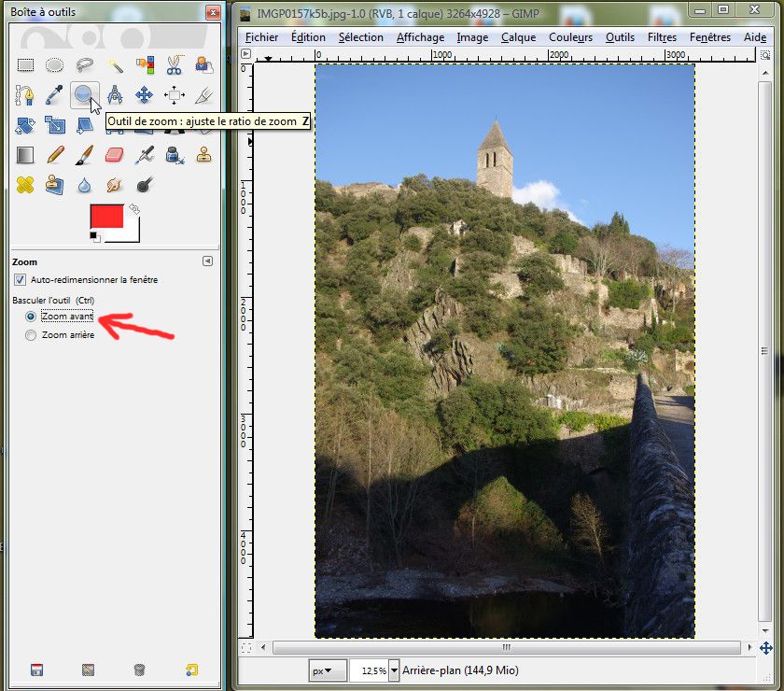Select the Blend gradient tool

[25, 155]
